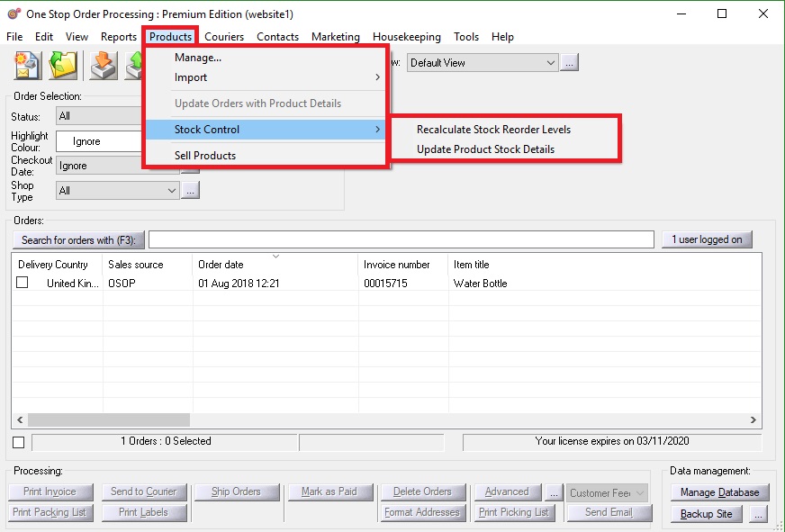Click the ... button beside Default View

pyautogui.click(x=569, y=62)
